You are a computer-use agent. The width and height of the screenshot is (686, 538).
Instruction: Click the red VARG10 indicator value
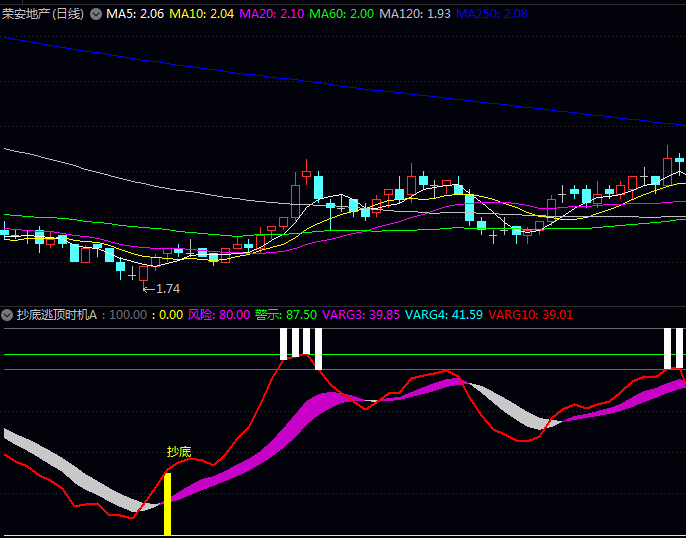[x=531, y=314]
